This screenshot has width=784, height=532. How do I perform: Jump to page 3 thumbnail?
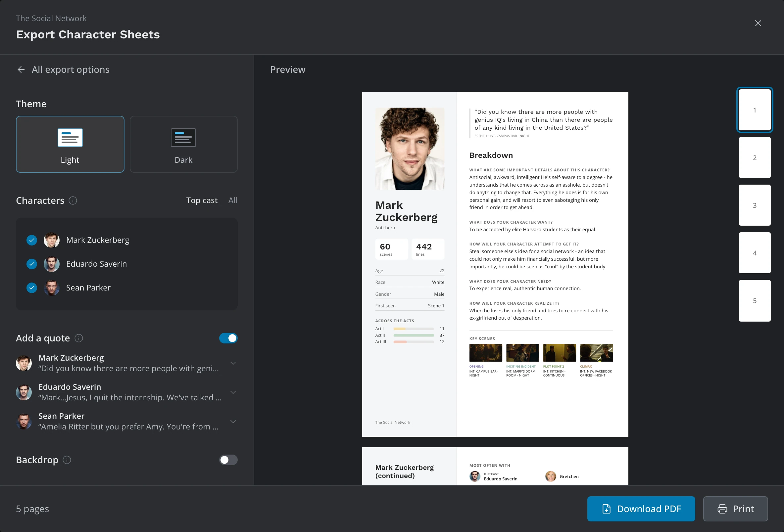(x=755, y=205)
